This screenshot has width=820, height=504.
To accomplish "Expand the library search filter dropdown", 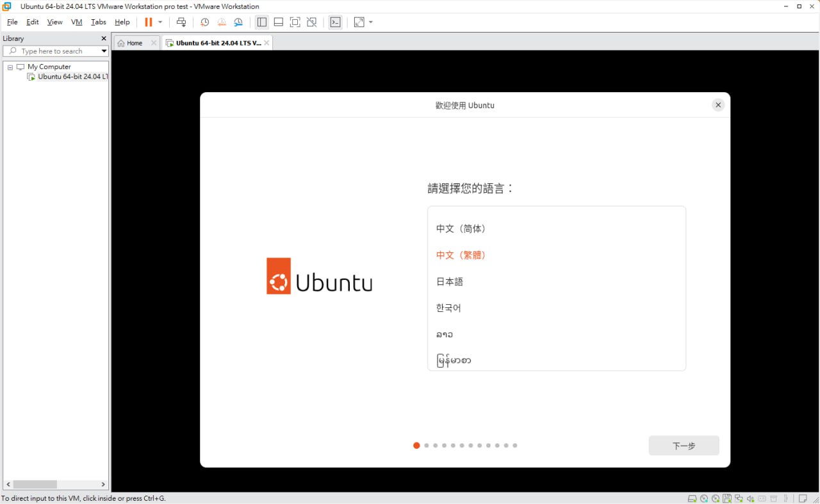I will 104,51.
